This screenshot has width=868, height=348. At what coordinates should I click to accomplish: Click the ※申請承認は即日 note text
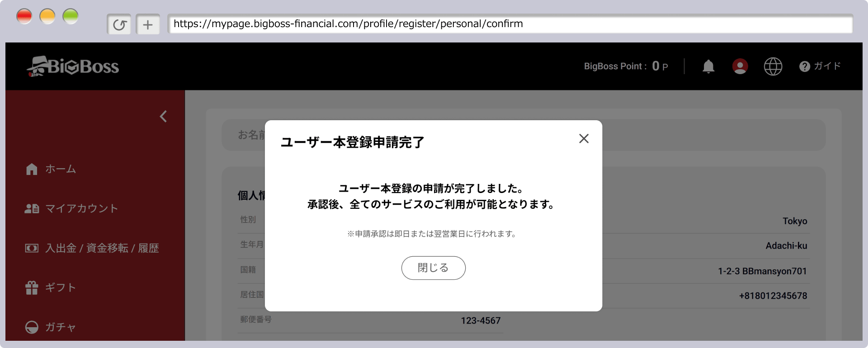click(432, 234)
